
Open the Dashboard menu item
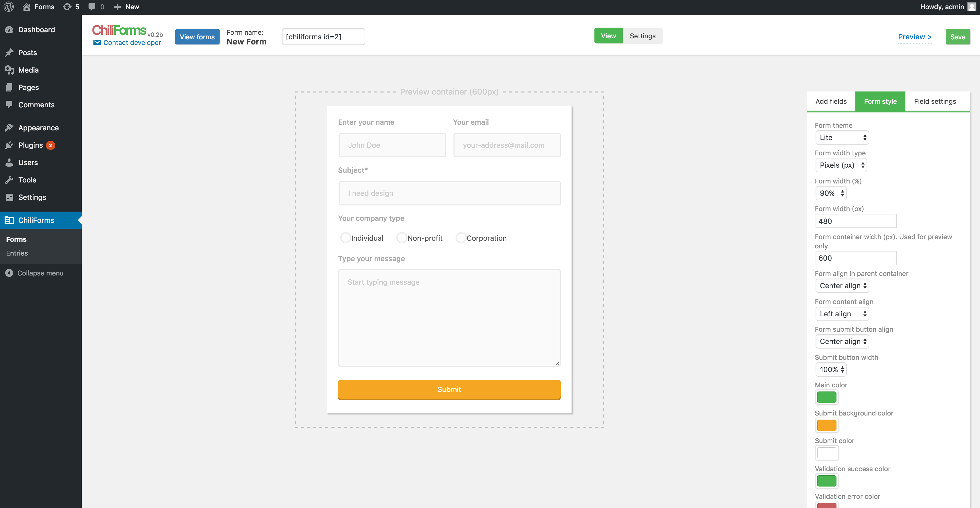[x=41, y=30]
